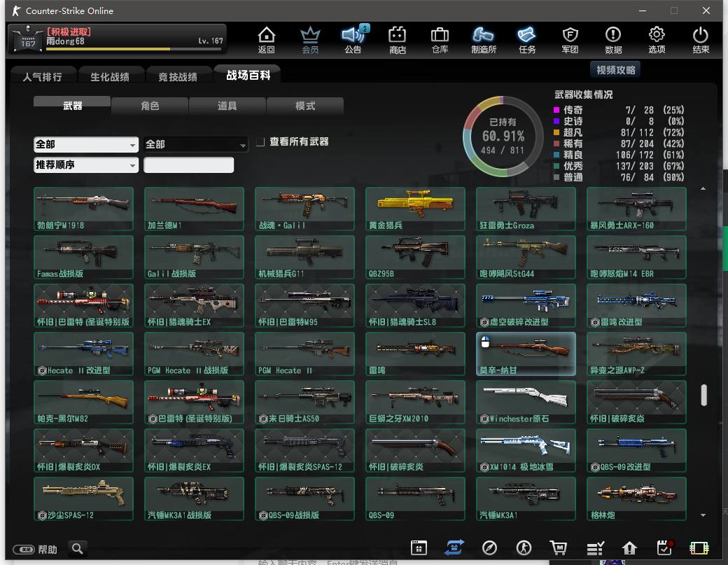This screenshot has height=565, width=728.
Task: Click the weapon list scroll-down arrow
Action: (703, 515)
